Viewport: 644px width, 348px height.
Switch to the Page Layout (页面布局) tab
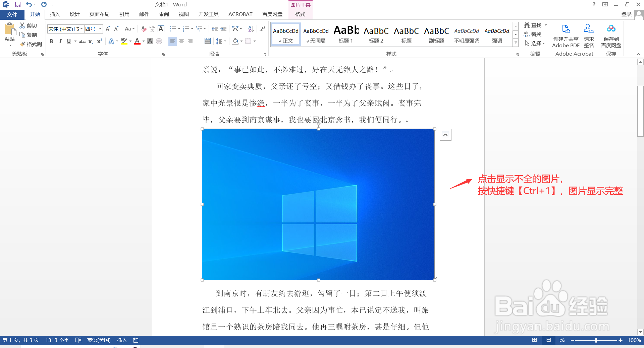99,14
